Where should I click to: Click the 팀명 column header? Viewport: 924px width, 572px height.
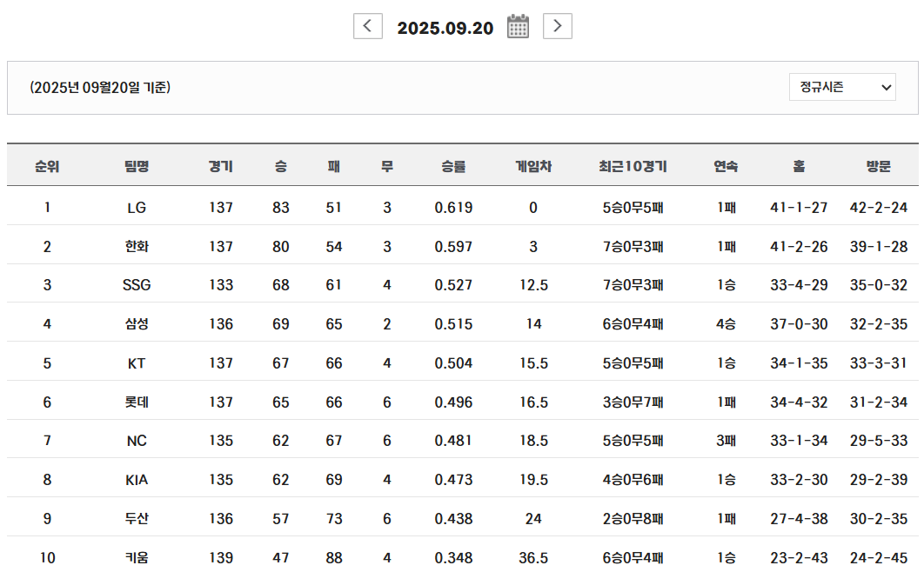coord(137,166)
